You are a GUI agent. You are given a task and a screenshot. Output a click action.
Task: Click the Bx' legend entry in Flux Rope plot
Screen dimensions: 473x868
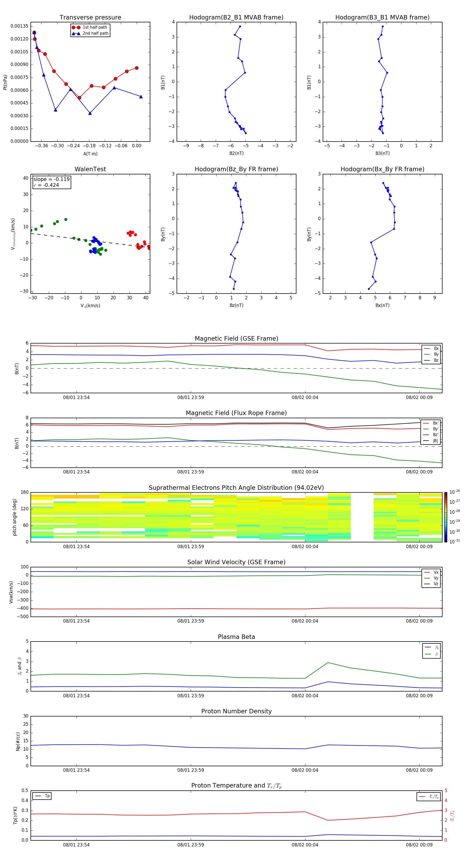(431, 423)
